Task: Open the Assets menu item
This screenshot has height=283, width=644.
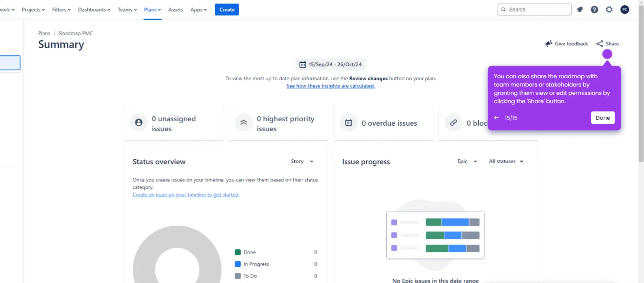Action: (x=176, y=9)
